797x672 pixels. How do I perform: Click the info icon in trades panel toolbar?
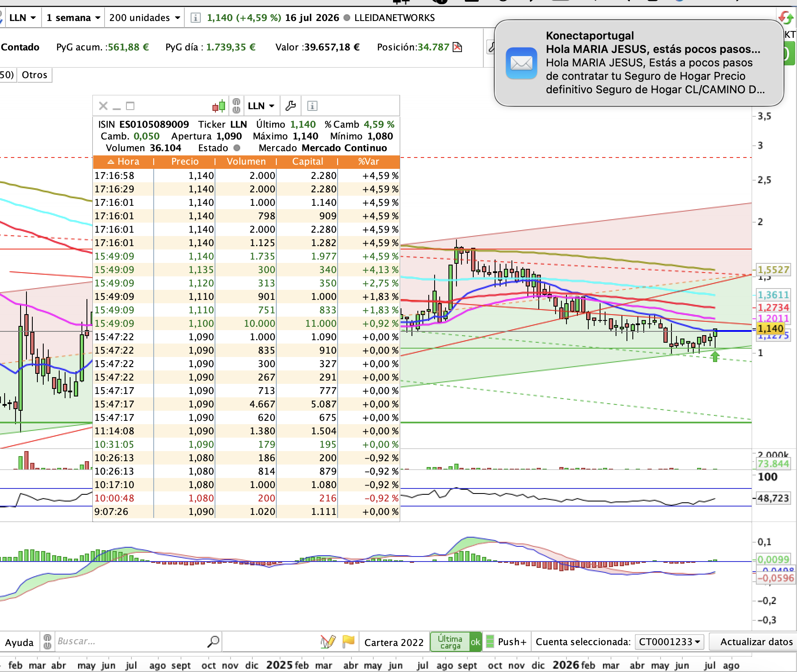tap(312, 106)
